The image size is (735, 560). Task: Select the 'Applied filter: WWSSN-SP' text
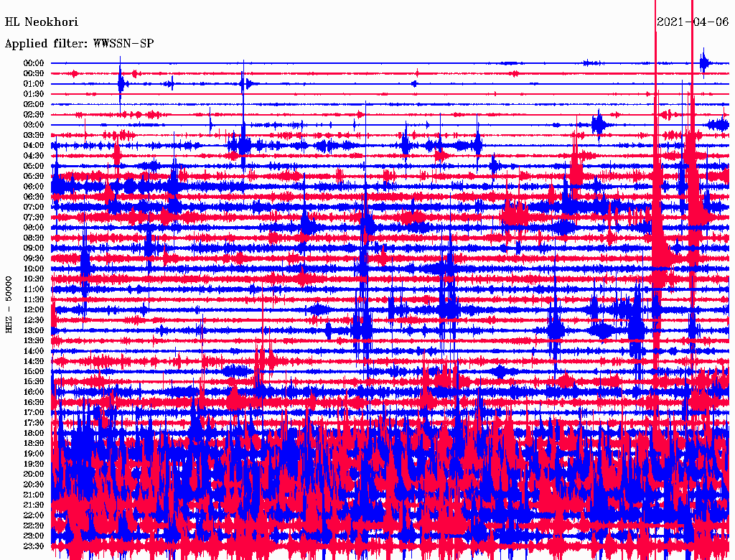click(79, 44)
